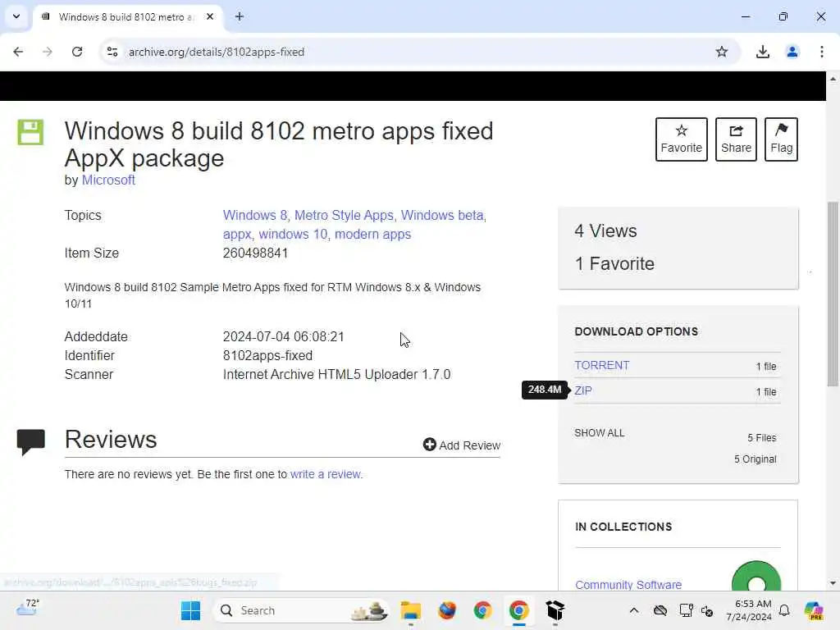Click the 5 Original files link
Image resolution: width=840 pixels, height=630 pixels.
click(755, 459)
